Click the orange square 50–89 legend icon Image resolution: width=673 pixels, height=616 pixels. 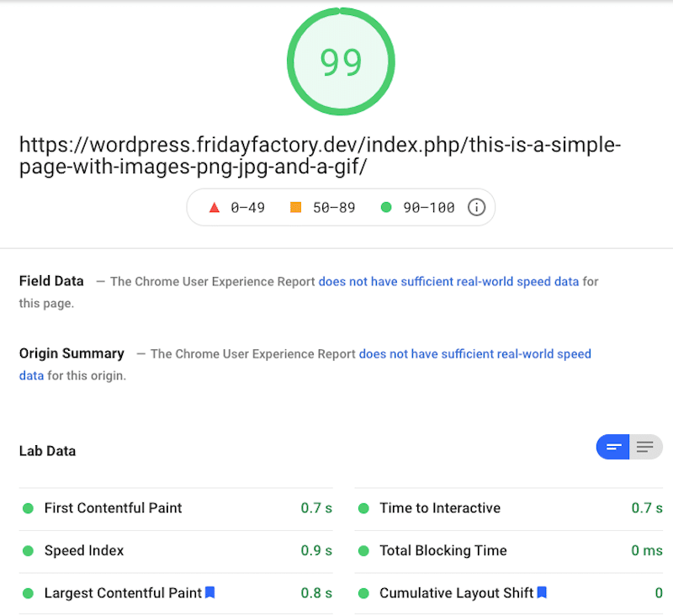click(x=296, y=207)
